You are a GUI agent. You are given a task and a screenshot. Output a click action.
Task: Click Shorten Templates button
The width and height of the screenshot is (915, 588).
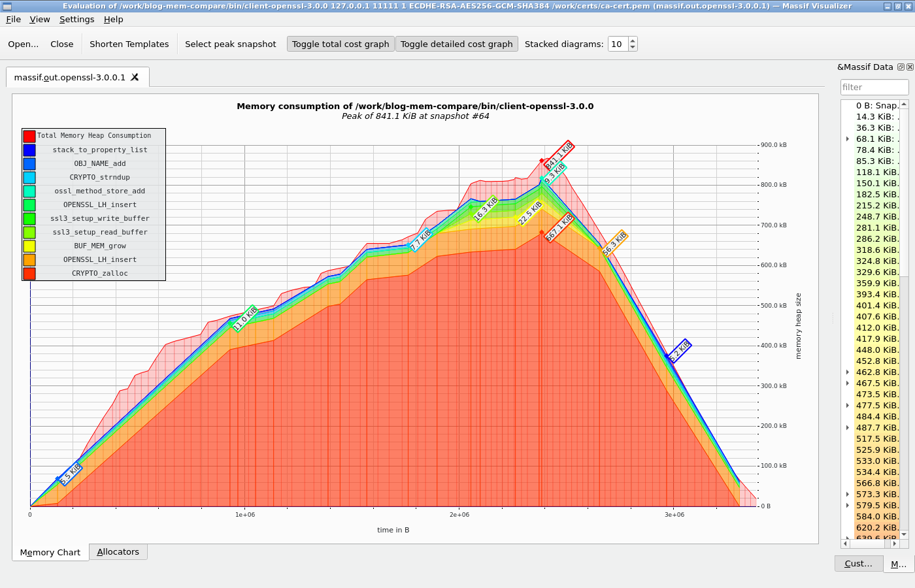tap(129, 44)
